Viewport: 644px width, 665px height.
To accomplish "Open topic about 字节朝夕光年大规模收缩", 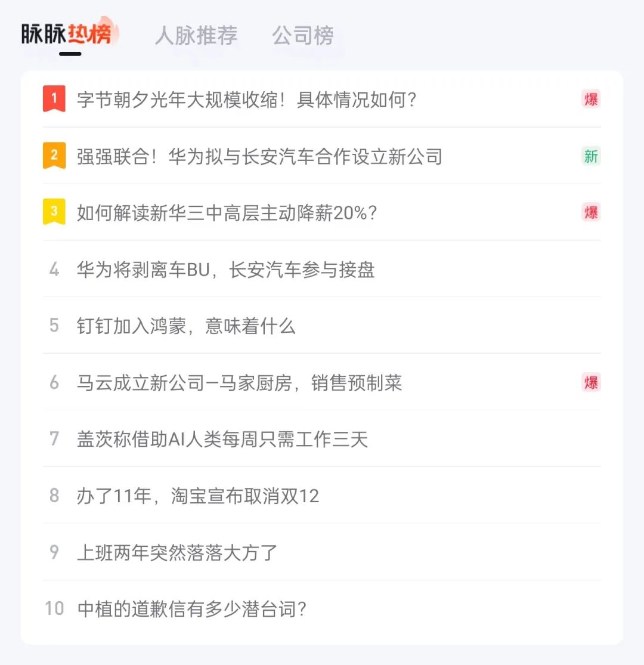I will point(246,100).
